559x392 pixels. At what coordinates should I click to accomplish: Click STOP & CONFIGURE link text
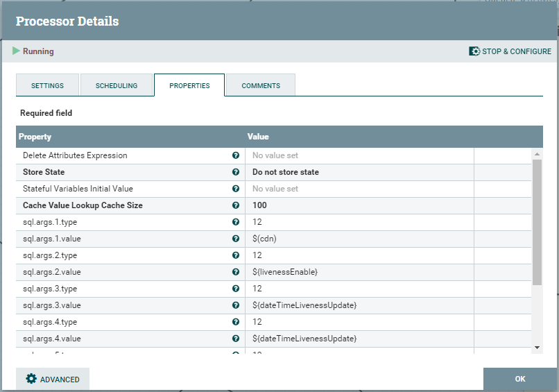point(517,51)
